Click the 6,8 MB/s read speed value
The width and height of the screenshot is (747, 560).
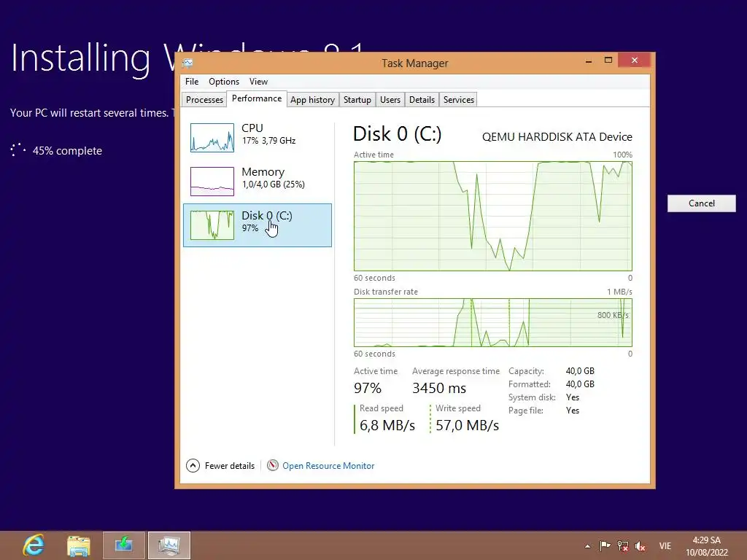[387, 425]
